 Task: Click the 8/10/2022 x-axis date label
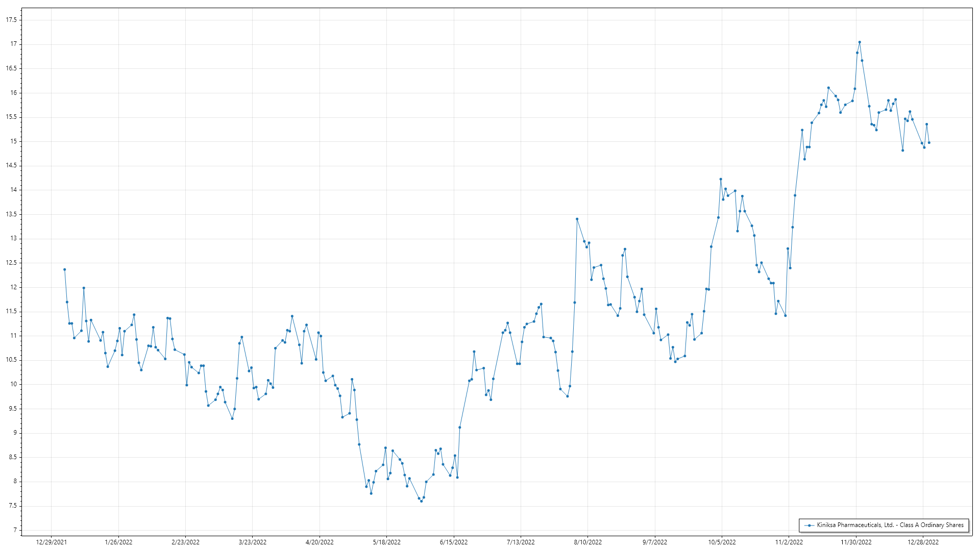click(587, 542)
